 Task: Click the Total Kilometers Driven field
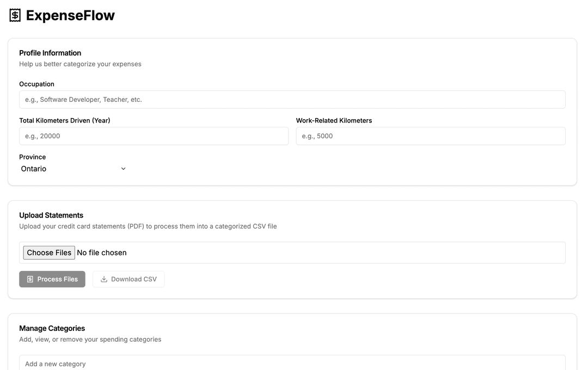(x=154, y=136)
